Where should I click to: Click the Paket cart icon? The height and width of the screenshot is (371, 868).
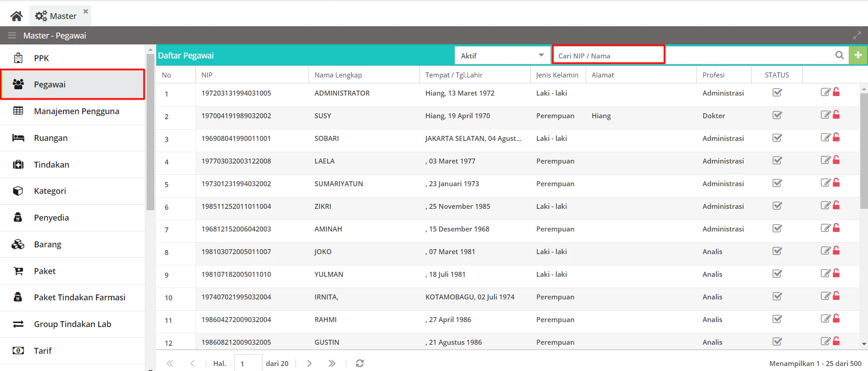19,271
